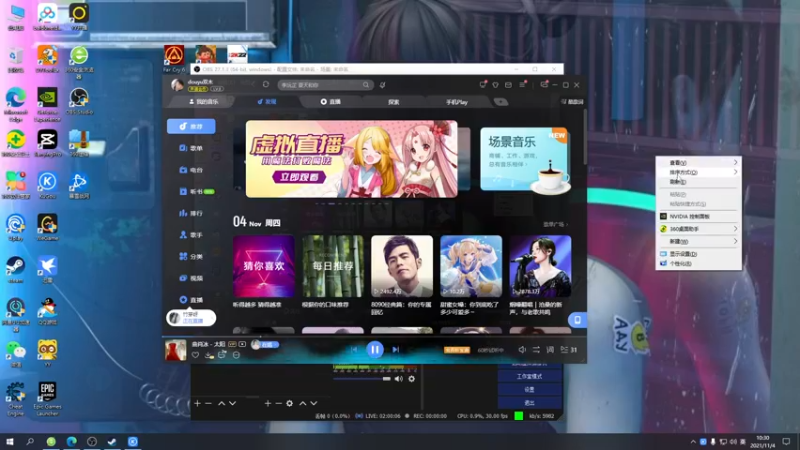The width and height of the screenshot is (800, 450).
Task: Open the 推荐 section in the music sidebar
Action: tap(191, 126)
